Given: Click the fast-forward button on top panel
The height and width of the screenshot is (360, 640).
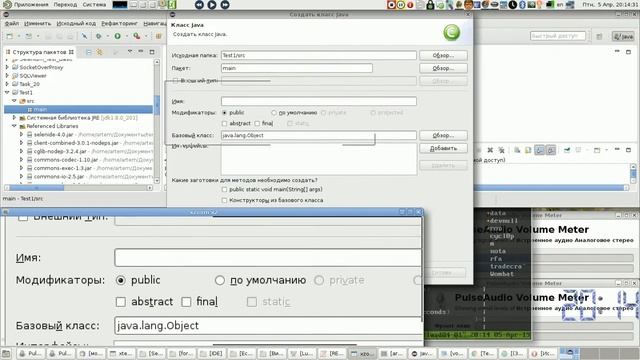Looking at the screenshot, I should [x=225, y=5].
